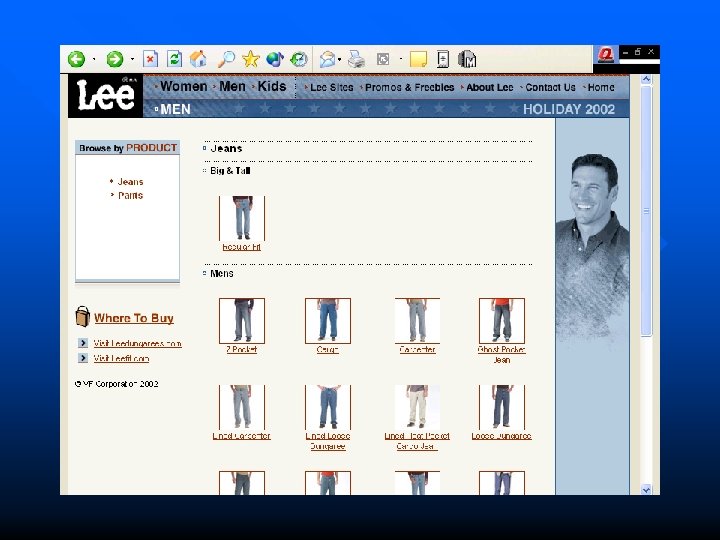Open the browser Home page icon
720x540 pixels.
click(x=198, y=59)
